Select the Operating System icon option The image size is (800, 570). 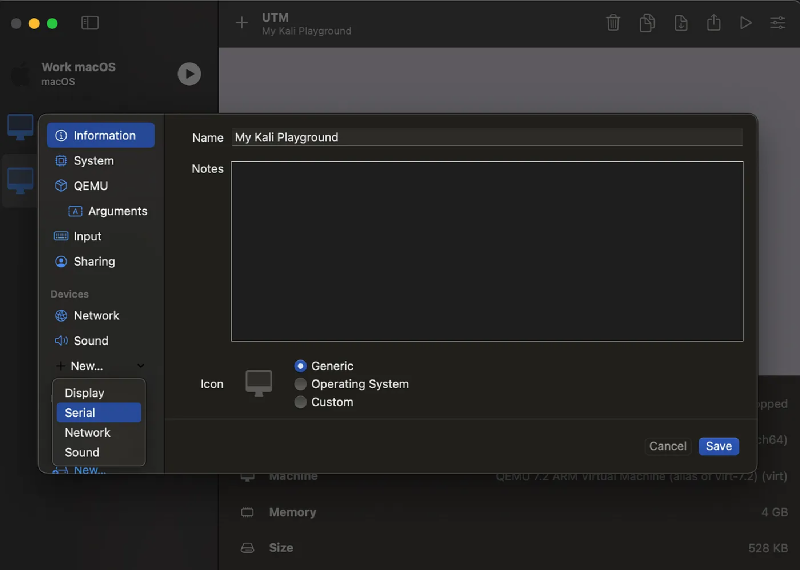pyautogui.click(x=301, y=384)
